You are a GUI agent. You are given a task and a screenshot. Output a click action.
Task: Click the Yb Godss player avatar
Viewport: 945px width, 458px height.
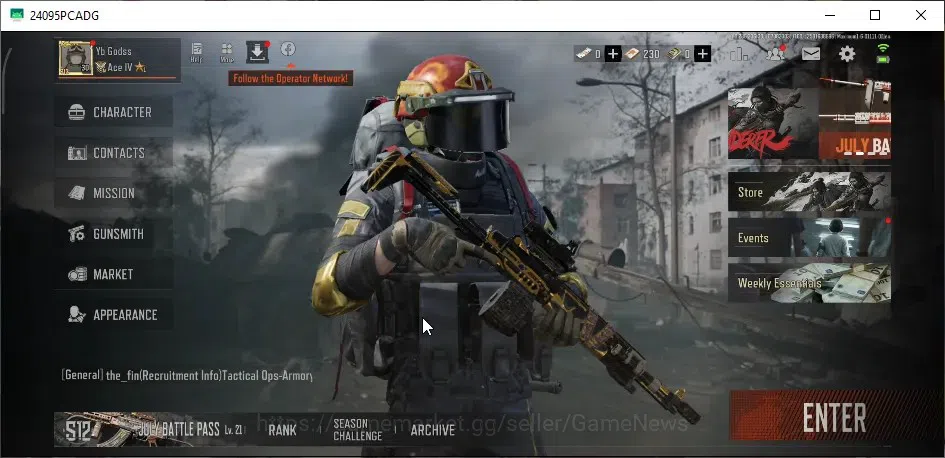pyautogui.click(x=76, y=58)
